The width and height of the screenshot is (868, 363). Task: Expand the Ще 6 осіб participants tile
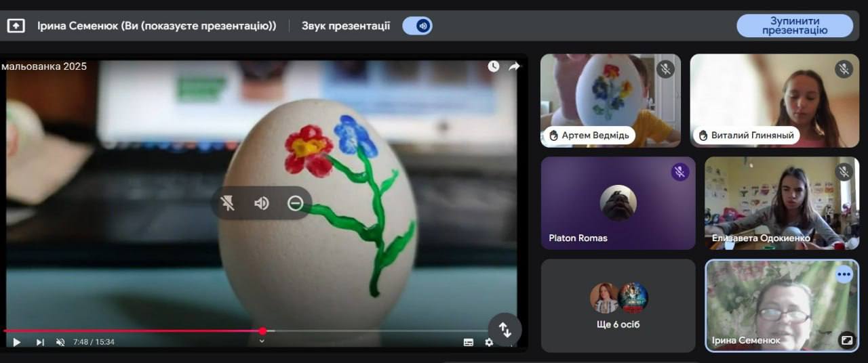pyautogui.click(x=618, y=305)
